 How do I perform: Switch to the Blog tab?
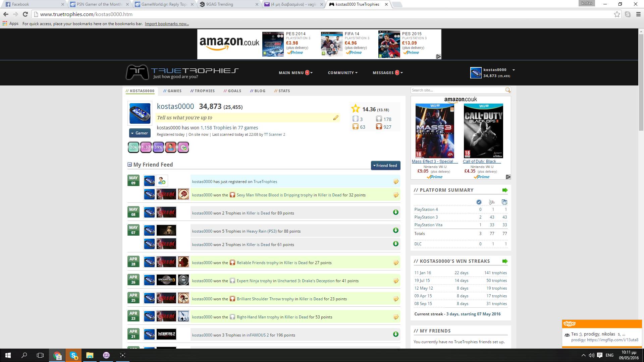[x=258, y=91]
